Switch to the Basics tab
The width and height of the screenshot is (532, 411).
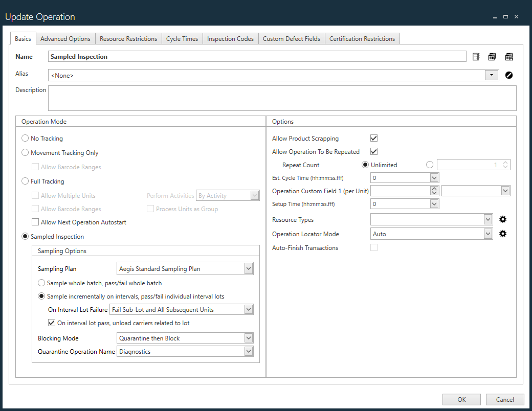(x=23, y=39)
